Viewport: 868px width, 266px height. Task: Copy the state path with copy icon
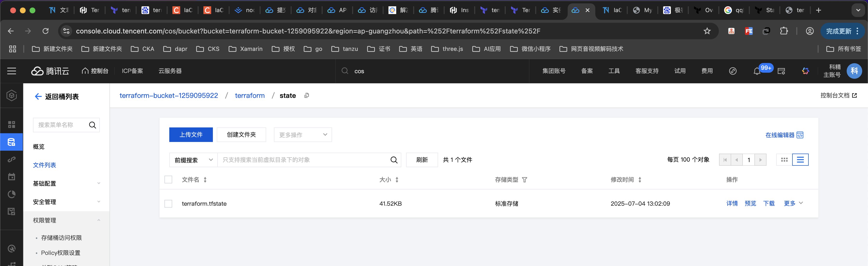pos(307,96)
